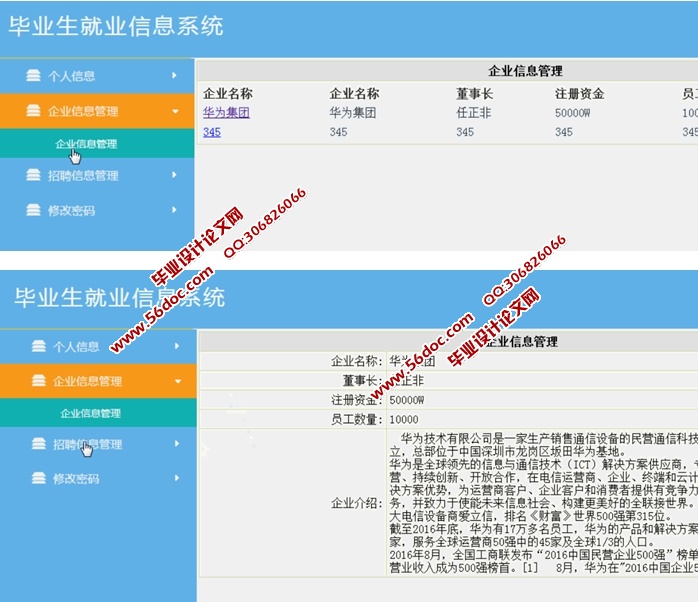
Task: Click 50000W cell in the table row
Action: click(x=572, y=113)
